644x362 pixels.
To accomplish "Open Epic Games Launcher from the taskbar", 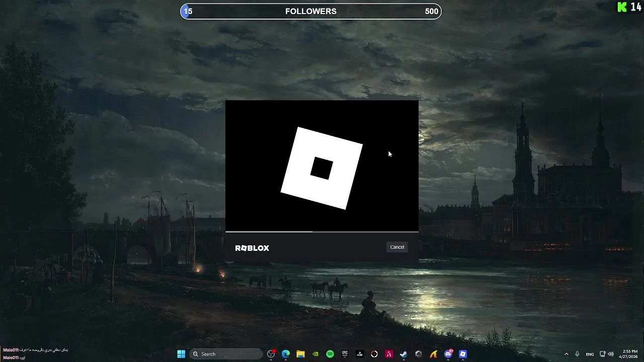I will click(345, 354).
